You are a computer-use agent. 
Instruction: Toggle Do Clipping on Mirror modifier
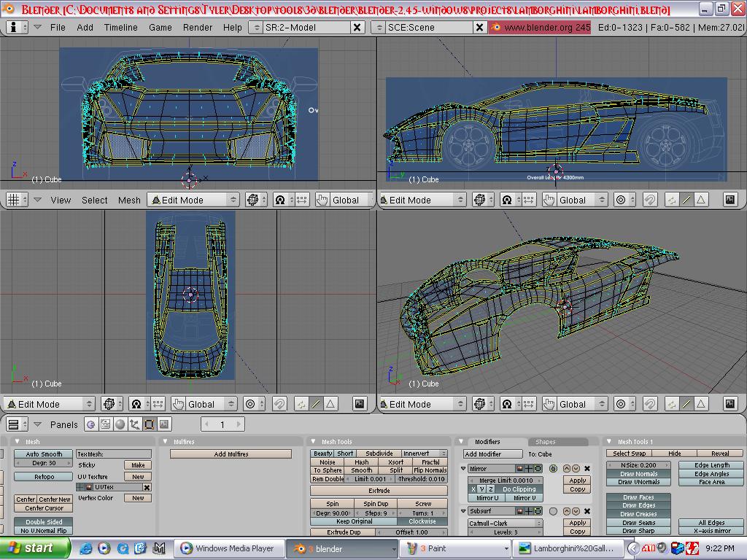click(519, 489)
